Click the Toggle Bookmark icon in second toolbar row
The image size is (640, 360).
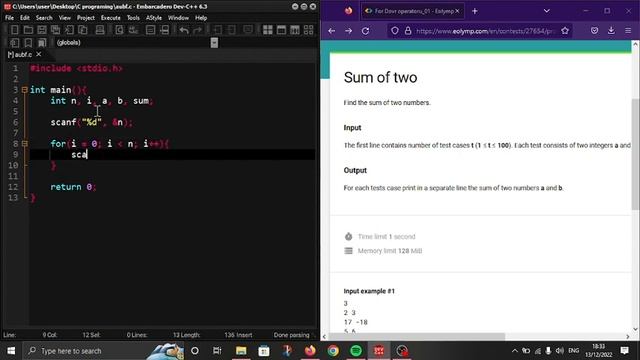pyautogui.click(x=28, y=43)
